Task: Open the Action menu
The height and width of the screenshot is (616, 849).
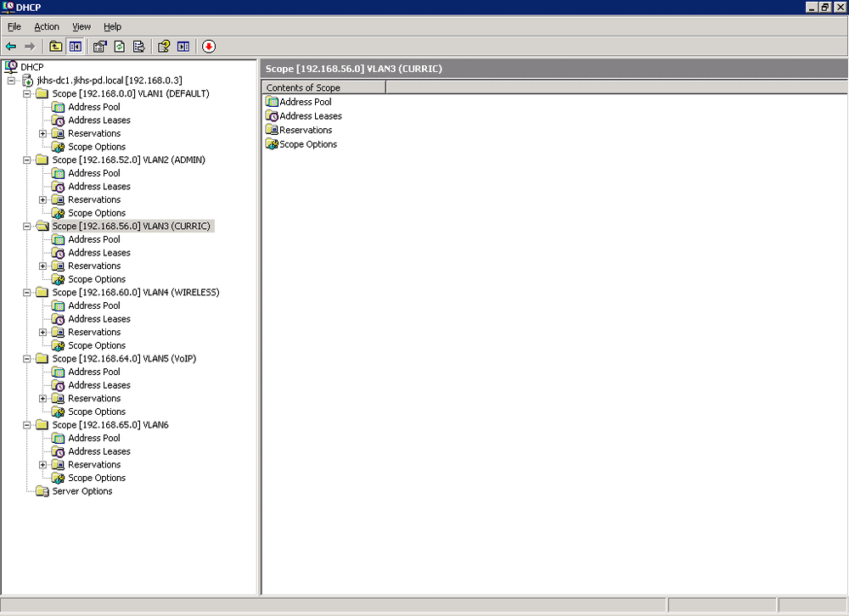Action: coord(47,26)
